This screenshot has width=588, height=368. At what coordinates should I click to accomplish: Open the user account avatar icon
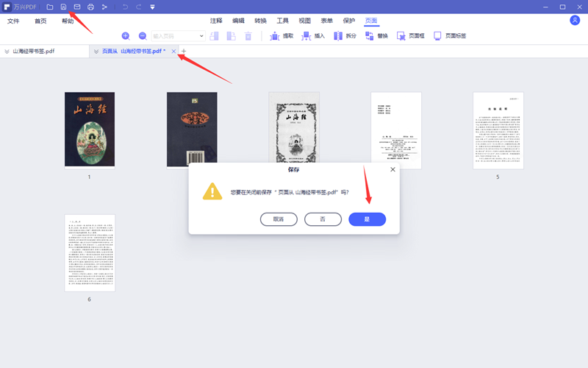tap(575, 21)
